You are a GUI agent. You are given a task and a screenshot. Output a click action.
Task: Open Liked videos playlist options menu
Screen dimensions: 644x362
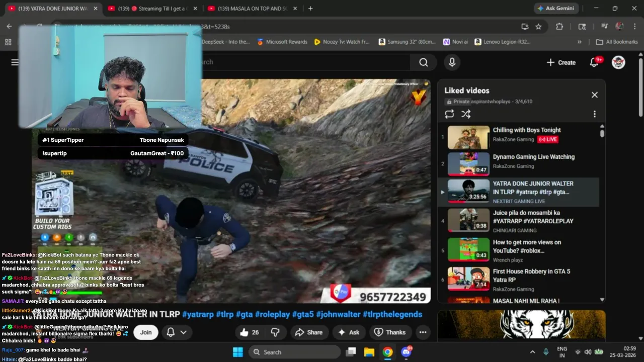tap(594, 114)
